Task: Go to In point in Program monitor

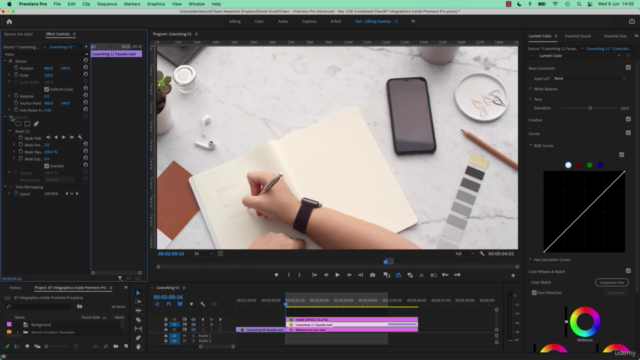Action: pyautogui.click(x=314, y=275)
